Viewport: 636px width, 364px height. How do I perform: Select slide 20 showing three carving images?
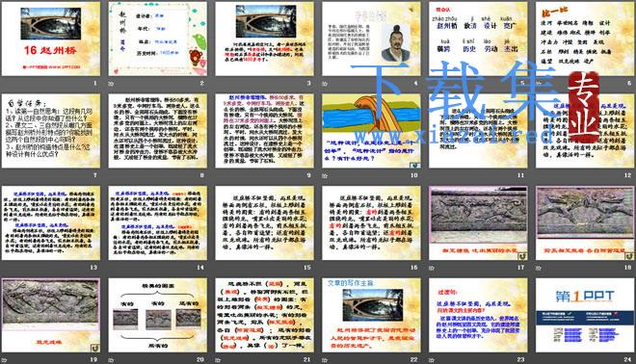(x=157, y=315)
